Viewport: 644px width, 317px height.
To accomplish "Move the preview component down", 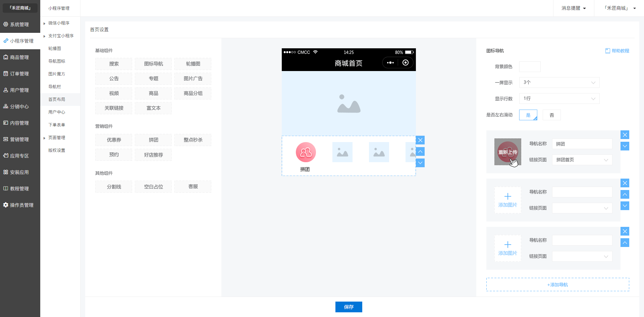I will click(x=420, y=163).
